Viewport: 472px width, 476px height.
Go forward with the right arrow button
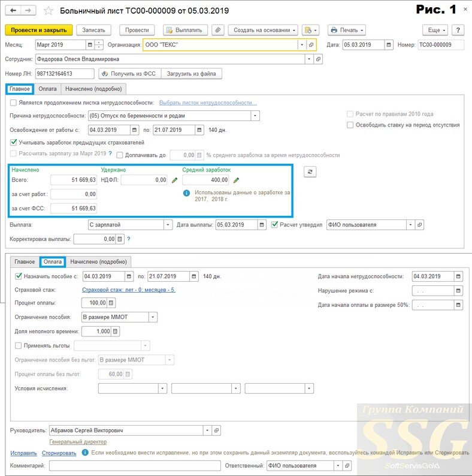pos(28,11)
